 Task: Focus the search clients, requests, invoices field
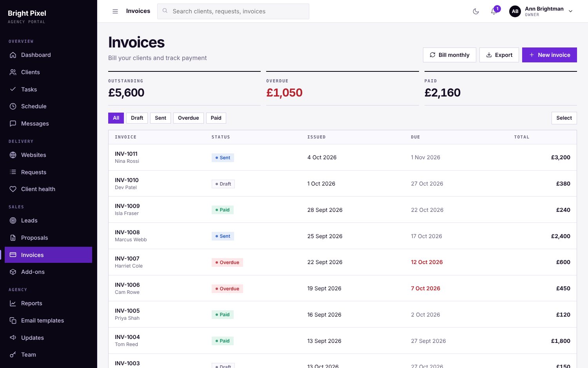point(233,11)
